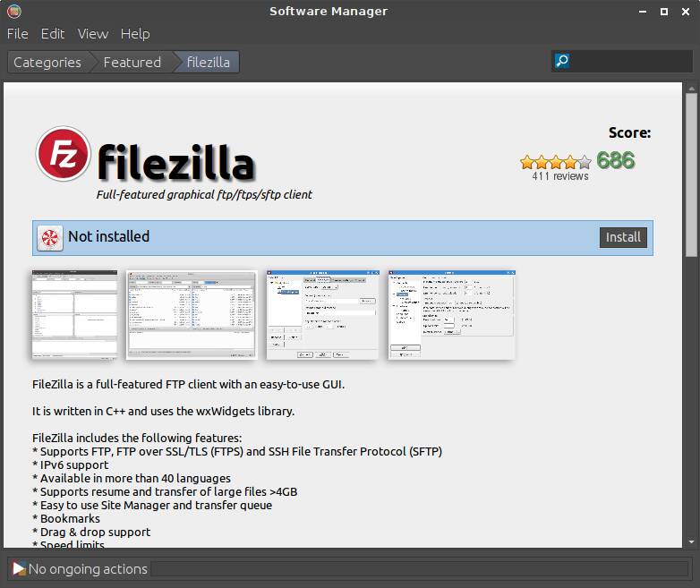
Task: Show No ongoing actions details
Action: pos(88,569)
